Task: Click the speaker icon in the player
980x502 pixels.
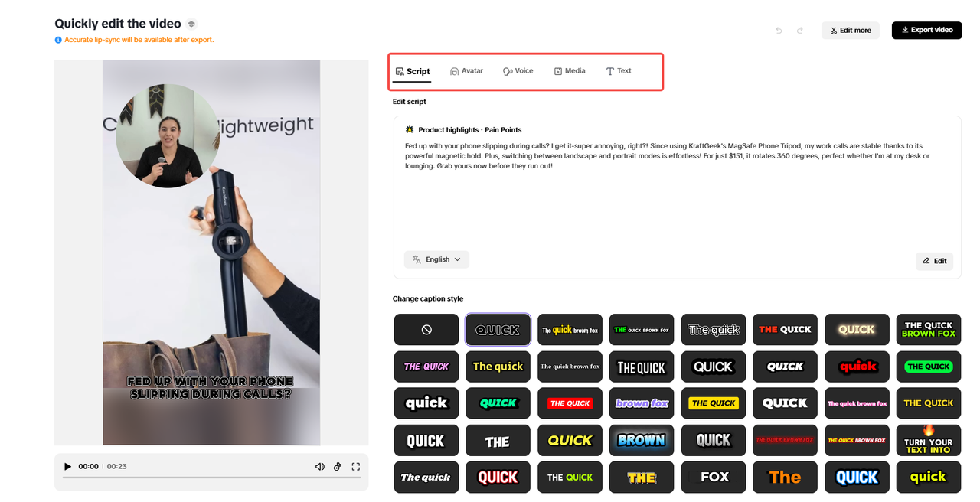Action: tap(319, 466)
